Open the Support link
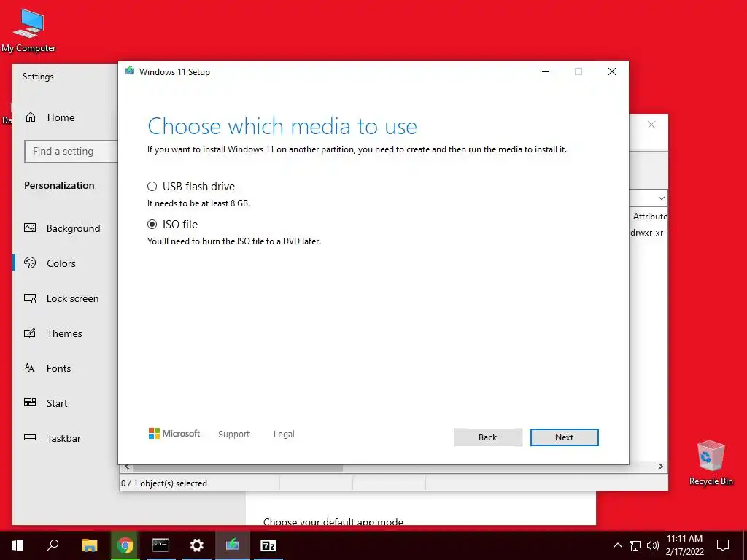Image resolution: width=747 pixels, height=560 pixels. [234, 435]
